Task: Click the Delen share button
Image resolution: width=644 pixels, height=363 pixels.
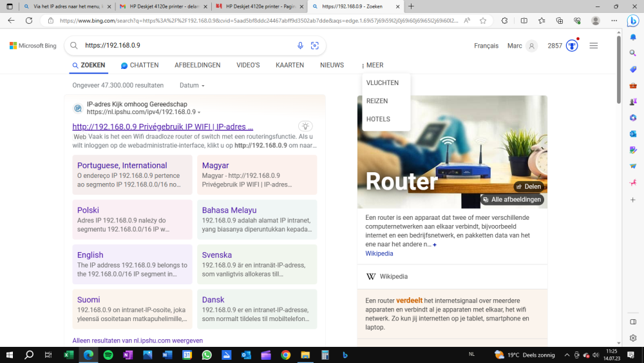Action: pos(529,186)
